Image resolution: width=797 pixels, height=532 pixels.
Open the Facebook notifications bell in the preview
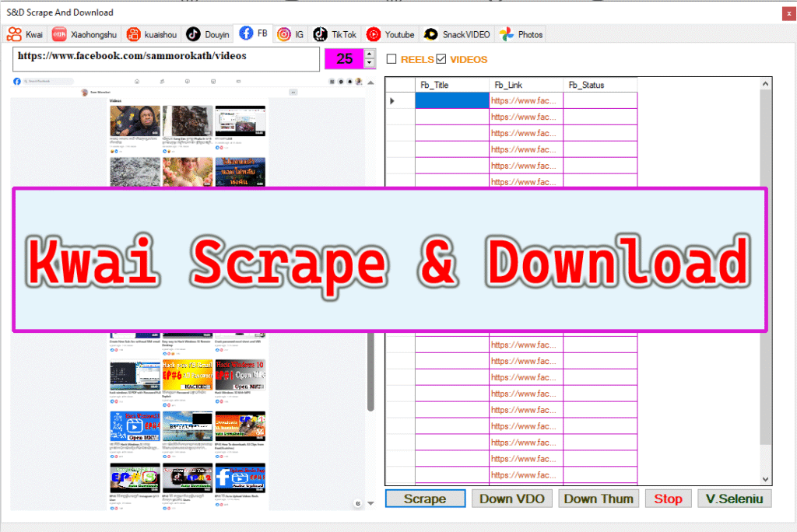coord(349,82)
